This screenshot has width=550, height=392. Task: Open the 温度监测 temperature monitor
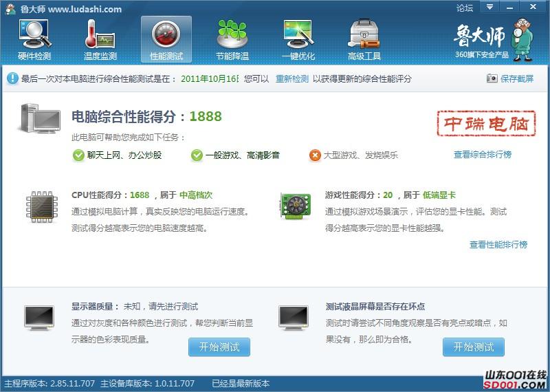[x=100, y=40]
